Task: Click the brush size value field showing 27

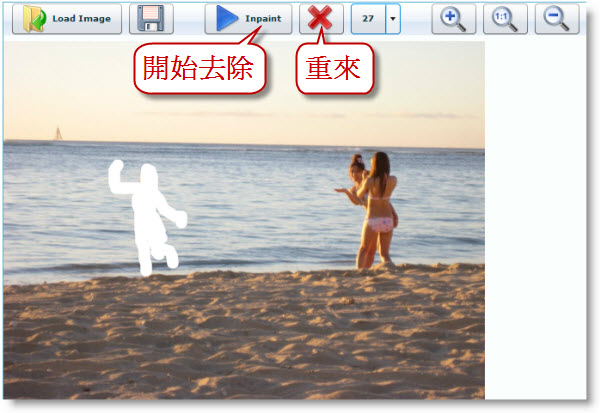Action: tap(368, 19)
